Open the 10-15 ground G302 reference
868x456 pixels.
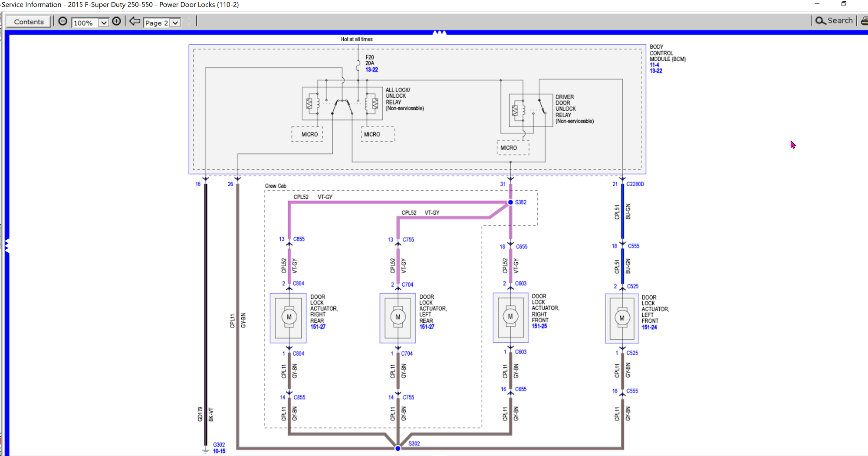coord(219,451)
